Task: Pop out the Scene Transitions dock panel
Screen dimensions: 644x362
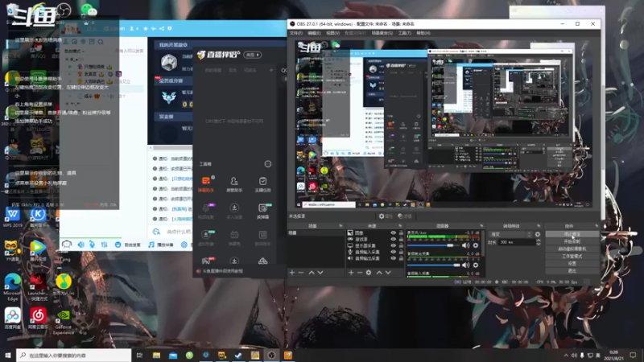Action: click(x=539, y=226)
